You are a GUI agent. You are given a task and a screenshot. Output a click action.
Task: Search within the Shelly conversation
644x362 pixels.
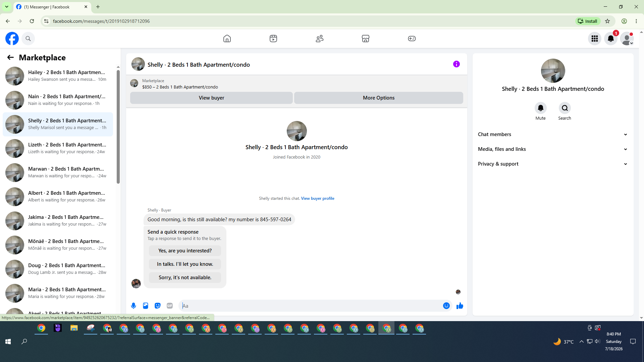[x=565, y=108]
